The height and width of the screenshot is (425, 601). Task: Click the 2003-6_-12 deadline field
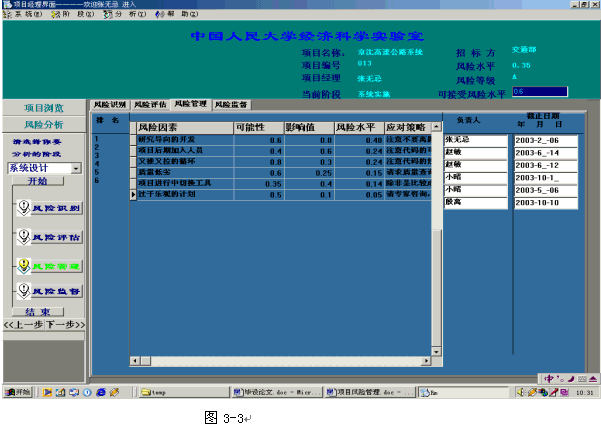(546, 166)
